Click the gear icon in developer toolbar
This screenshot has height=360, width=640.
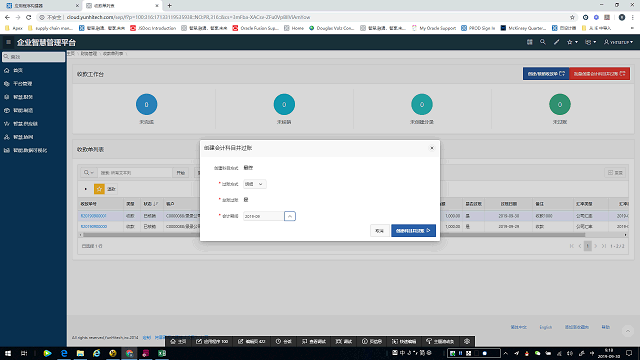click(x=467, y=341)
